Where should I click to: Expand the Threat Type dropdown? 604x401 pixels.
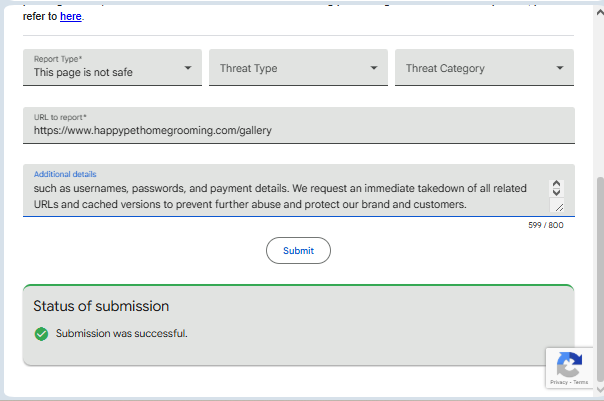coord(298,68)
